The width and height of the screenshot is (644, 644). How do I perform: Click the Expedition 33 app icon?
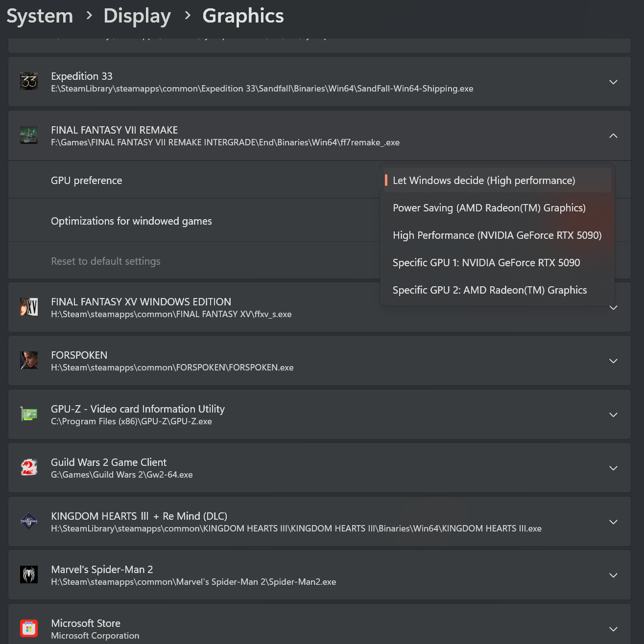pos(29,81)
